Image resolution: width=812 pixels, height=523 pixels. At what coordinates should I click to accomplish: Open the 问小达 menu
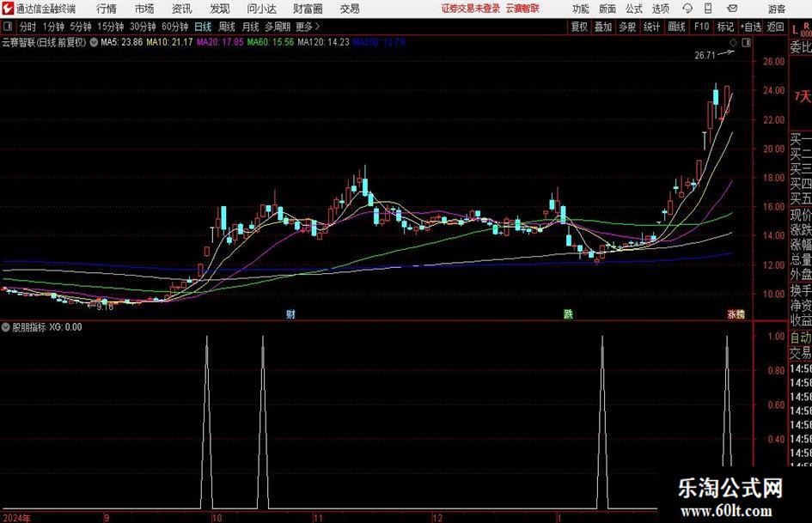point(261,9)
